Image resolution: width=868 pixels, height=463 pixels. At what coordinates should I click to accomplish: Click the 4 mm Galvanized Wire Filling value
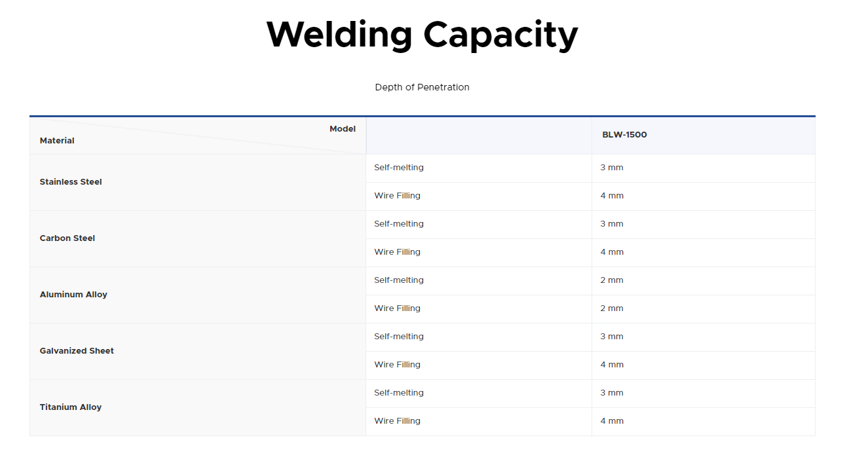coord(612,365)
